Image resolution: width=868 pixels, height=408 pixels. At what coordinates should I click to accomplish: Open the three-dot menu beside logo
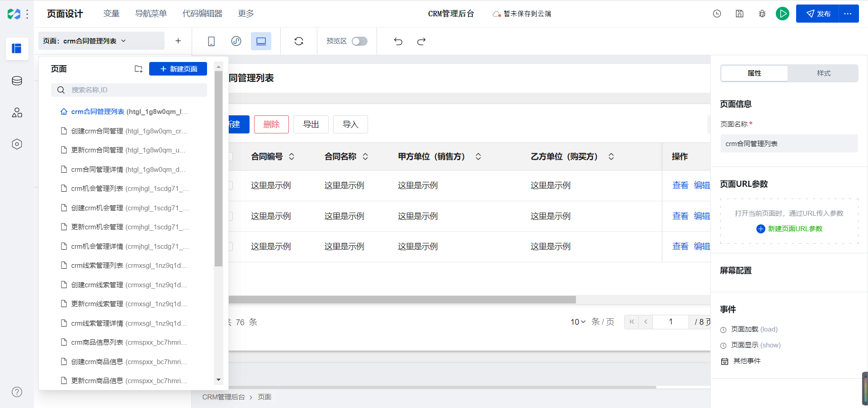point(27,14)
